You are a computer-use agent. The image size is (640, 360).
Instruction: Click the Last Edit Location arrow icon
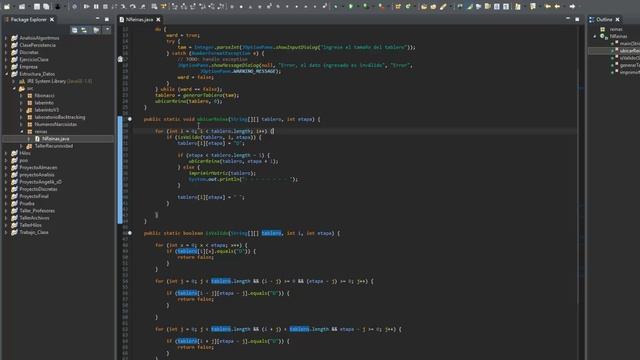coord(548,7)
